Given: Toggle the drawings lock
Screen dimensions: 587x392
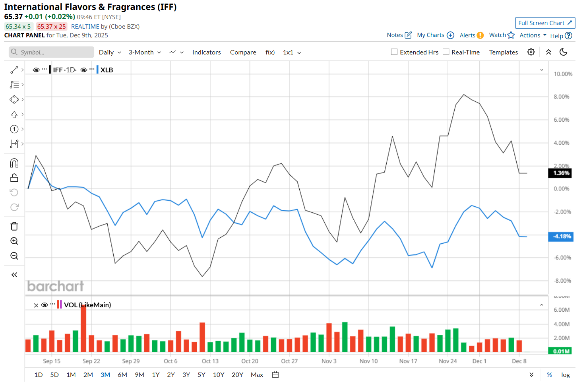Looking at the screenshot, I should click(x=14, y=178).
